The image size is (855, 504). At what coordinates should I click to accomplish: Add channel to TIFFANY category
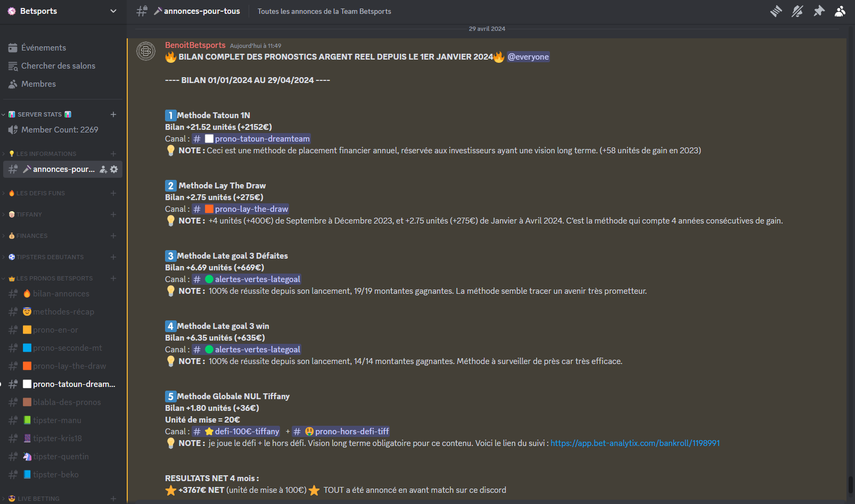tap(113, 214)
